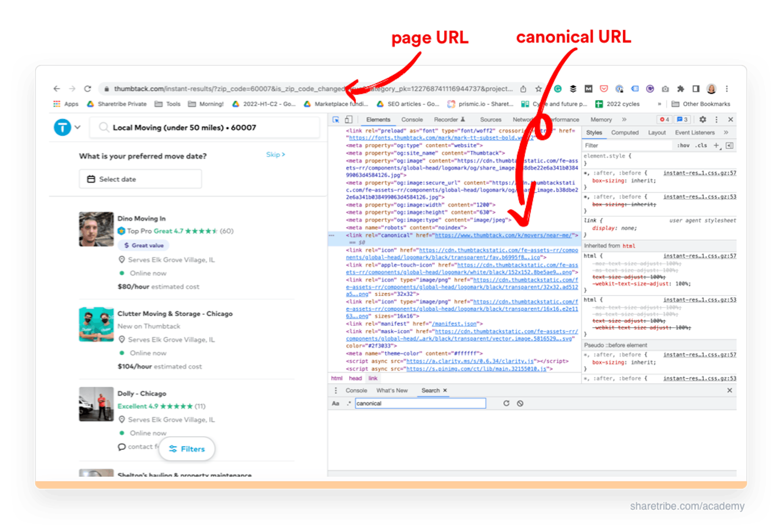This screenshot has width=771, height=532.
Task: Click the Filters button on the listing page
Action: (x=187, y=449)
